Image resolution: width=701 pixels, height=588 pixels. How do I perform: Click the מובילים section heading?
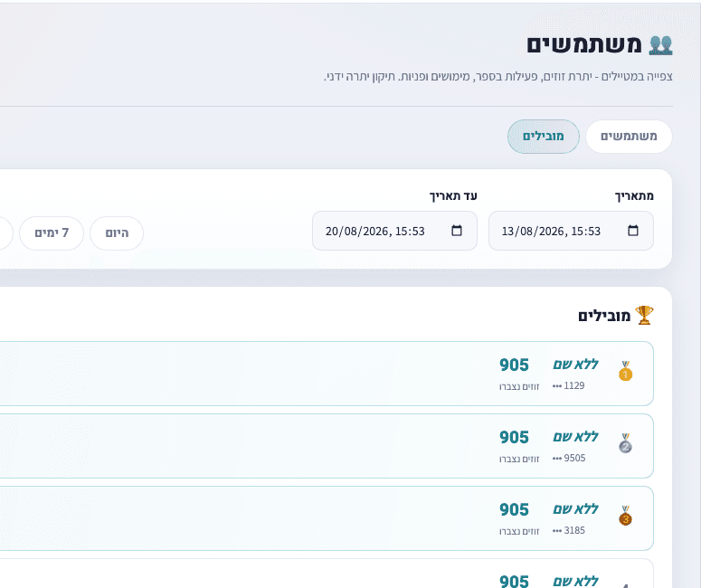[x=604, y=316]
